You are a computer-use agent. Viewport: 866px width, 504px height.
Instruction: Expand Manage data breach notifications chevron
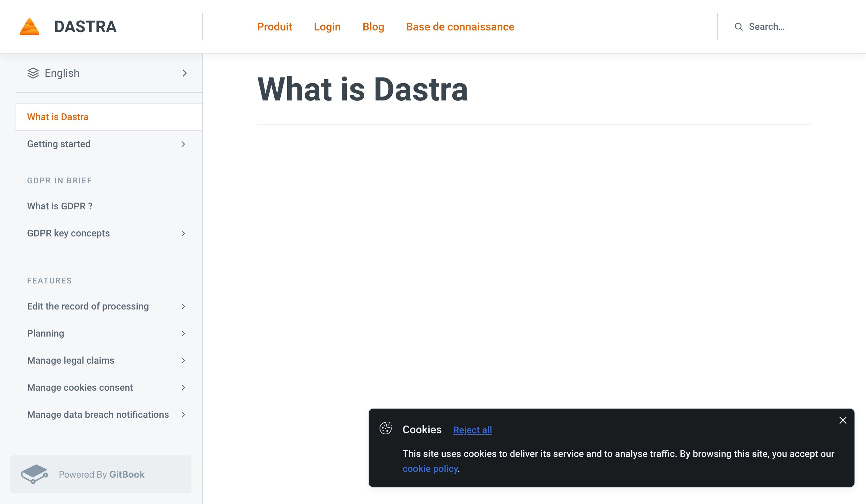point(183,415)
